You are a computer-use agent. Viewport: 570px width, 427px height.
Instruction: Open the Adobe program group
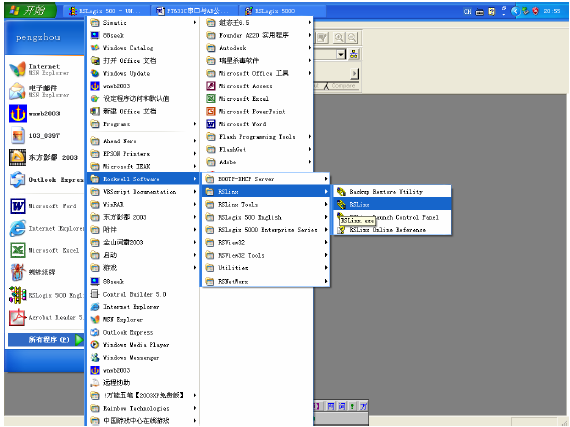[257, 162]
